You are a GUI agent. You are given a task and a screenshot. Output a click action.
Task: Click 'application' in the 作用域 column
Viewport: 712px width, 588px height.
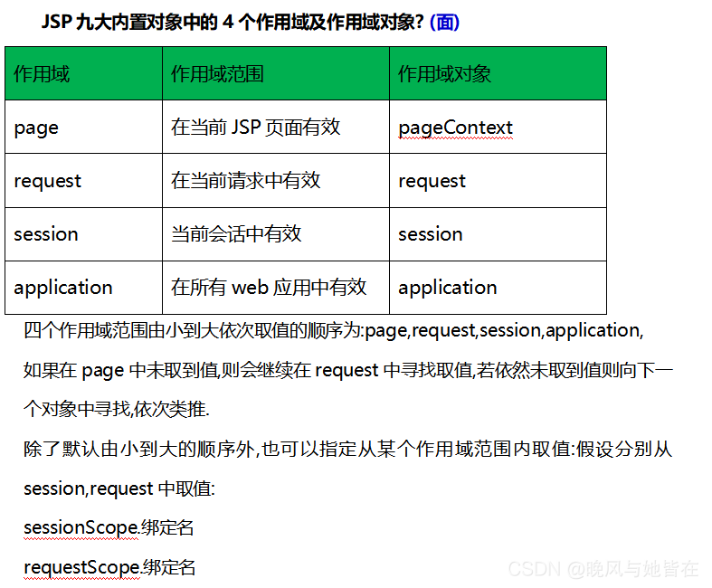click(83, 288)
